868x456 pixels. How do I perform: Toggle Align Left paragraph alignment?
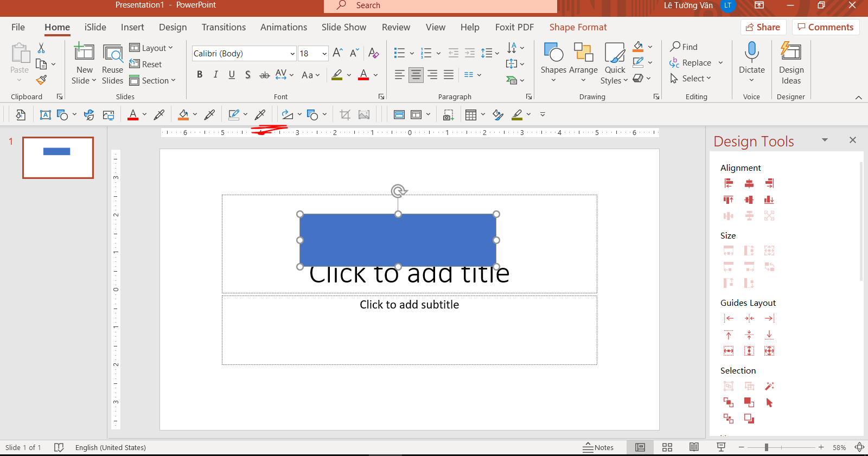399,75
